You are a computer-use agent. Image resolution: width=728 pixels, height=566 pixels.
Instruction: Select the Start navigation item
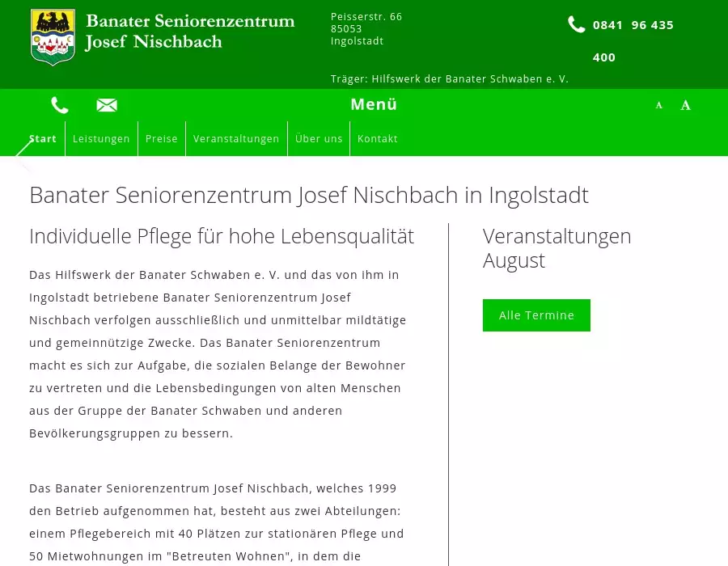43,138
